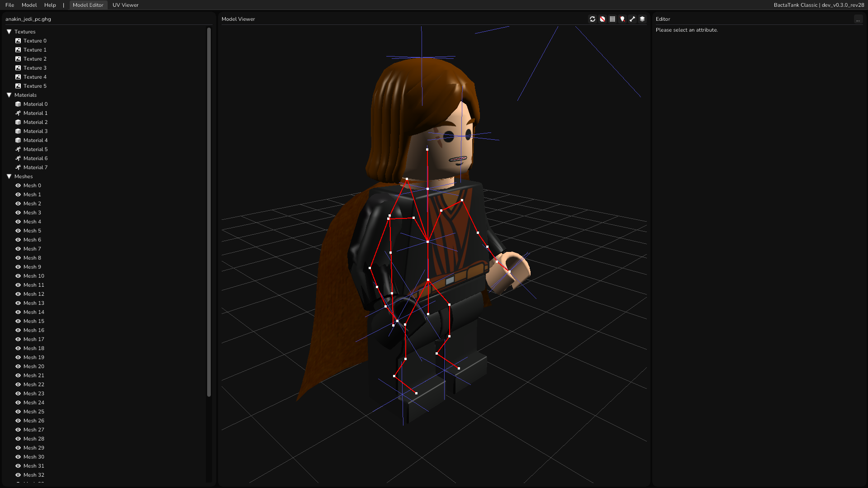Toggle the bone skeleton display icon
Image resolution: width=868 pixels, height=488 pixels.
pos(632,19)
